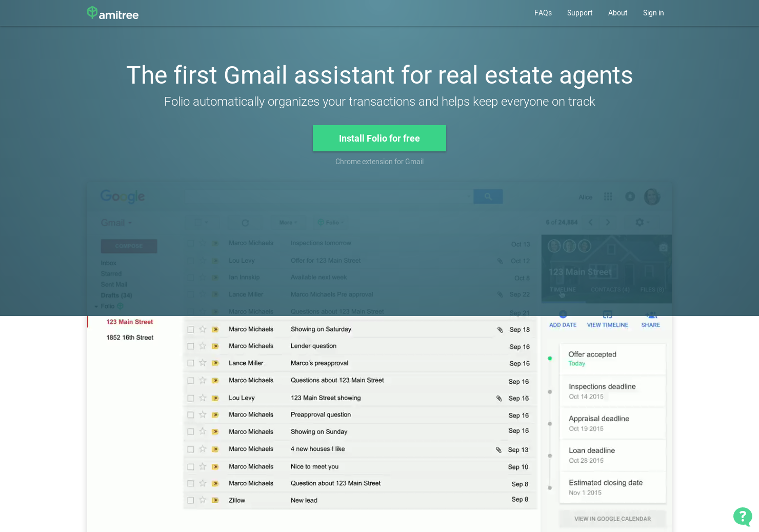Open the help chat bubble icon
The image size is (759, 532).
[x=743, y=517]
